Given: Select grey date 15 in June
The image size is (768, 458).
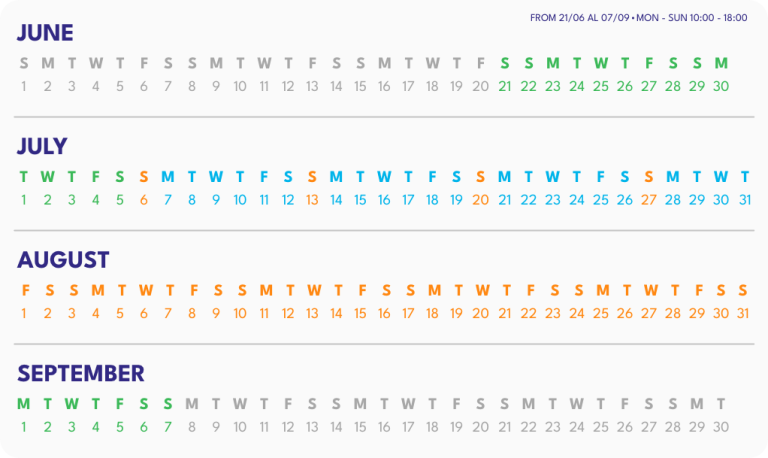Looking at the screenshot, I should 360,86.
